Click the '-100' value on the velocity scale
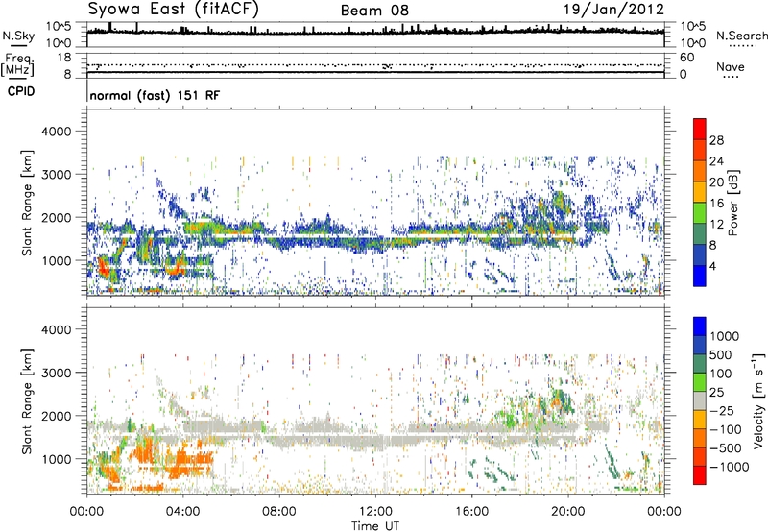Viewport: 768px width, 532px height. pyautogui.click(x=726, y=429)
